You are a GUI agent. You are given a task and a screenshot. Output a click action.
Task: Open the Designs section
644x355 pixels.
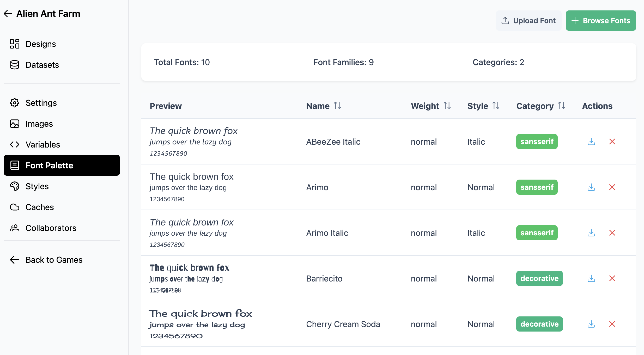41,44
